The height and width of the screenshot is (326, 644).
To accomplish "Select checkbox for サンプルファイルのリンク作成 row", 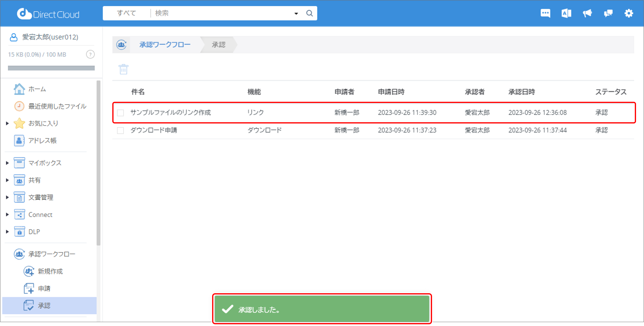I will [120, 113].
